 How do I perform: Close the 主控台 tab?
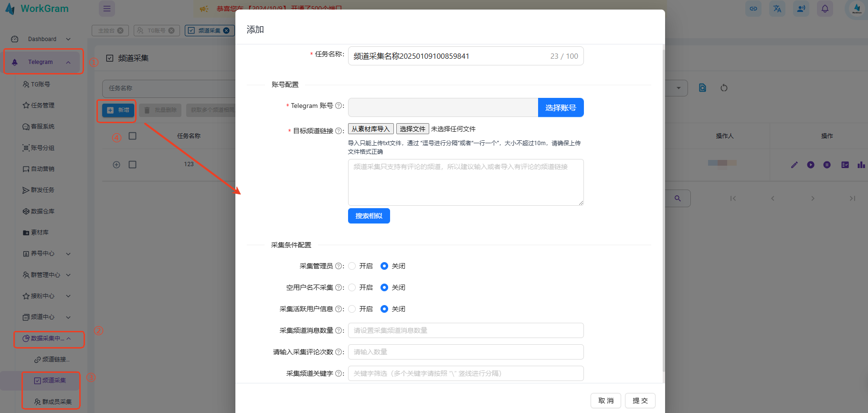(120, 31)
